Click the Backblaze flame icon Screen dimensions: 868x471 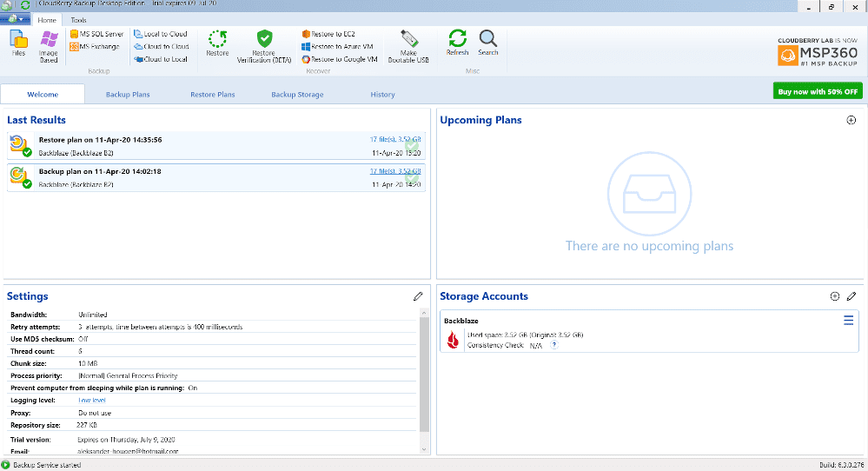pyautogui.click(x=453, y=339)
